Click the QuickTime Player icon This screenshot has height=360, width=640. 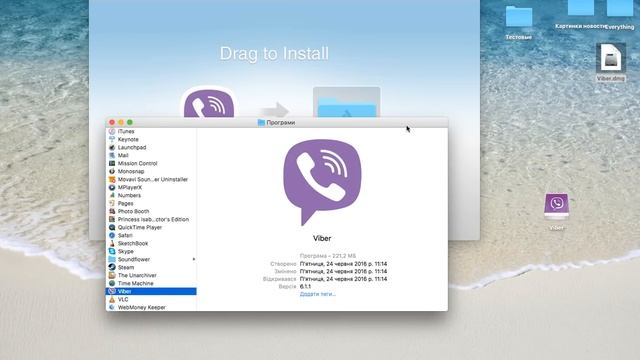[x=112, y=227]
